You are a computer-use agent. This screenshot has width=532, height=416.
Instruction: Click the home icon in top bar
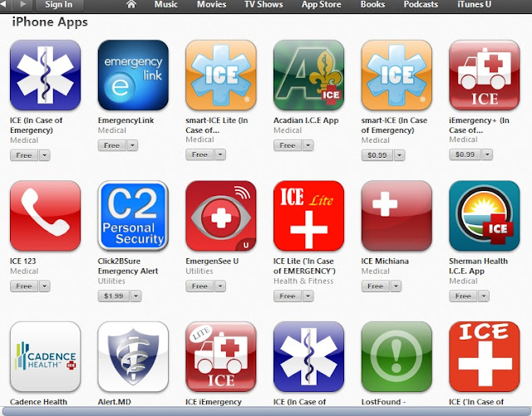(x=131, y=4)
